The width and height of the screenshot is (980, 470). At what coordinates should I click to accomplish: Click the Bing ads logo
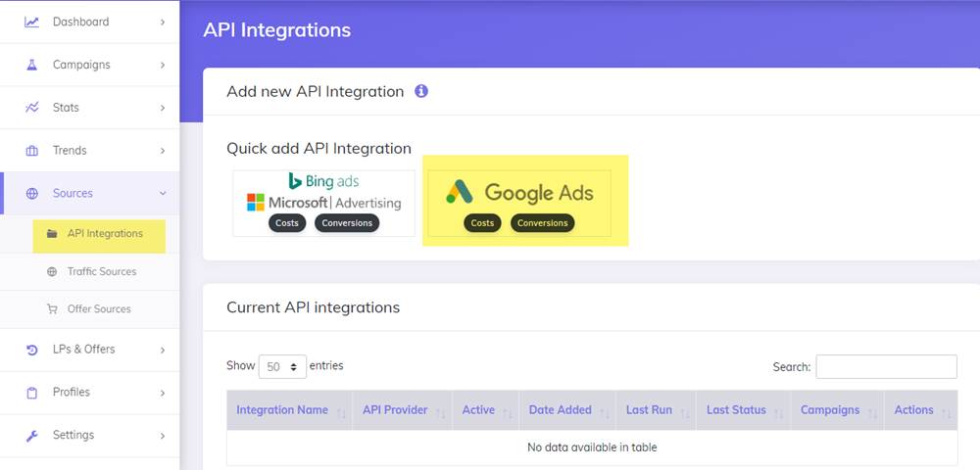coord(323,181)
